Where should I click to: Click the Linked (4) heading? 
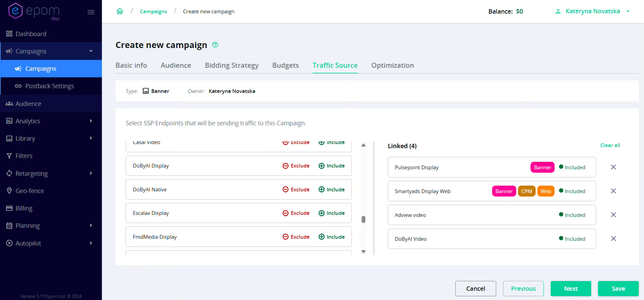(x=402, y=146)
